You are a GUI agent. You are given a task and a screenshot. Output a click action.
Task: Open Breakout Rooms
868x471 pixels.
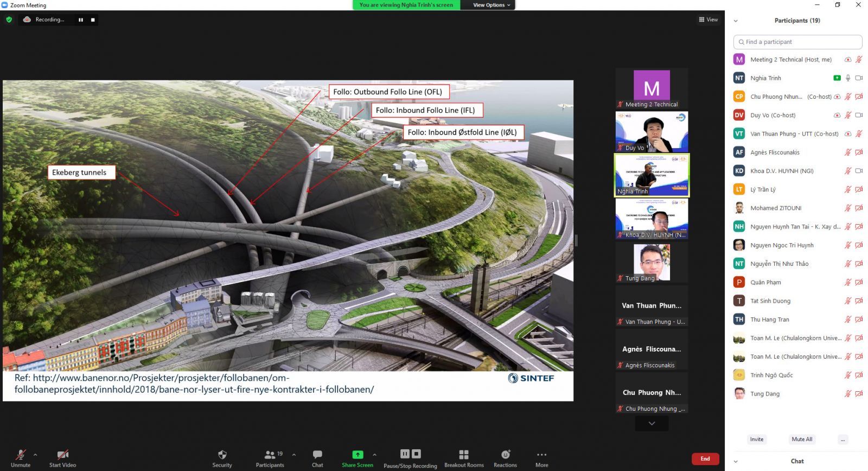[x=463, y=455]
